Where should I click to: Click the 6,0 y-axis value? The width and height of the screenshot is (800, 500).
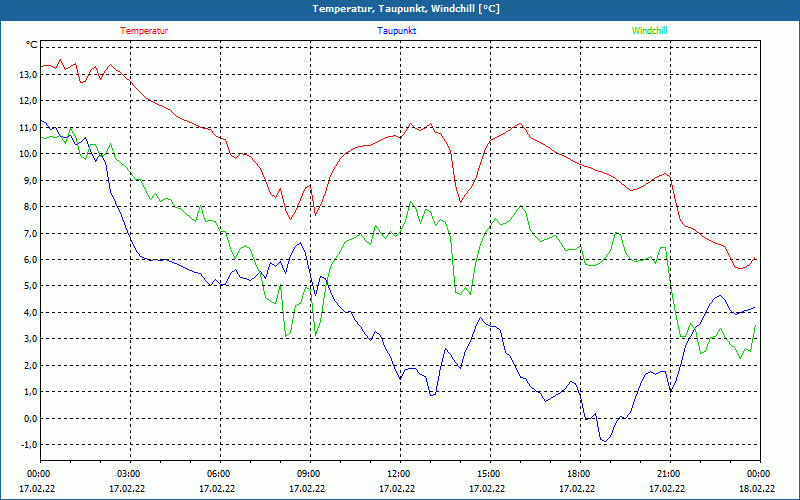[31, 259]
